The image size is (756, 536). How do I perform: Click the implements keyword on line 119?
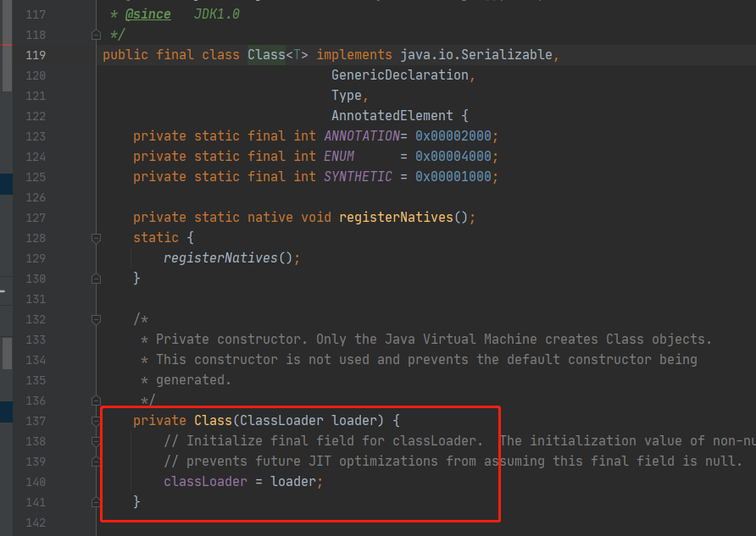(354, 55)
